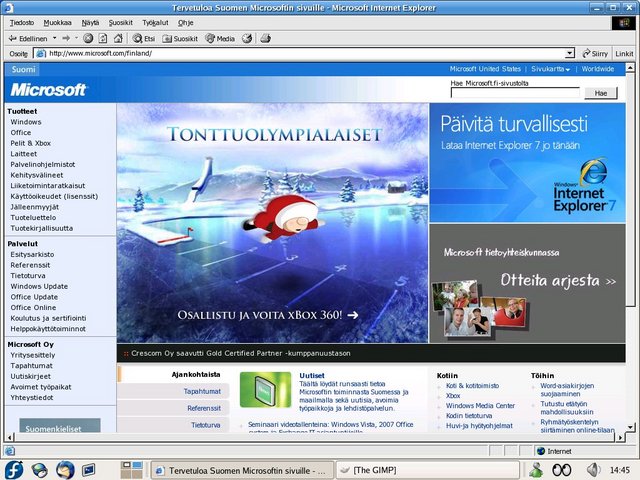Click the Crescom Oy Gold Certified headline
This screenshot has width=640, height=480.
click(x=241, y=353)
